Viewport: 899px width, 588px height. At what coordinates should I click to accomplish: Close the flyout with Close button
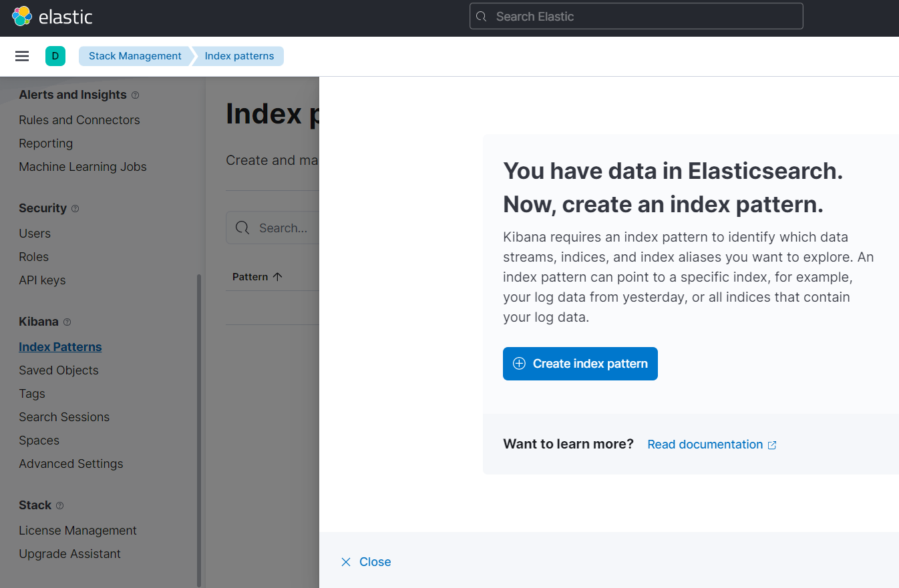pyautogui.click(x=366, y=562)
